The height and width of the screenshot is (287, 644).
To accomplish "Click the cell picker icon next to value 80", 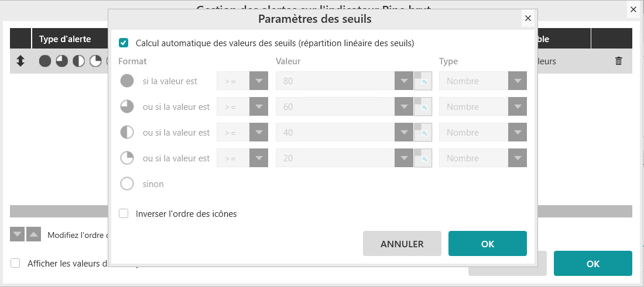I will [x=423, y=81].
